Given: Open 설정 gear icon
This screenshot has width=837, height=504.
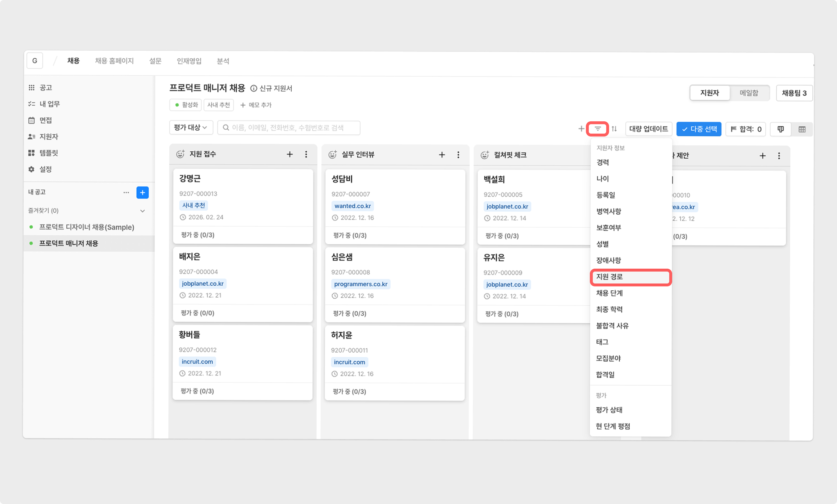Looking at the screenshot, I should (32, 169).
